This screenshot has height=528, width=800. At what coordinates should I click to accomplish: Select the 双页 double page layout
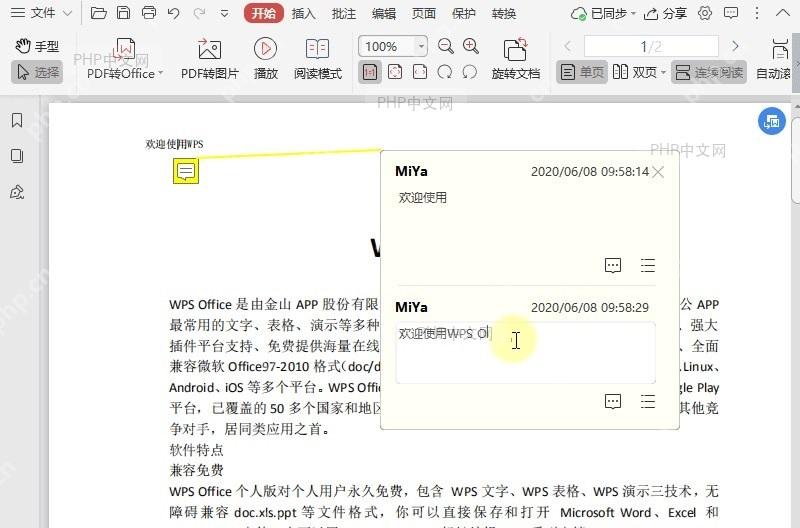tap(635, 72)
